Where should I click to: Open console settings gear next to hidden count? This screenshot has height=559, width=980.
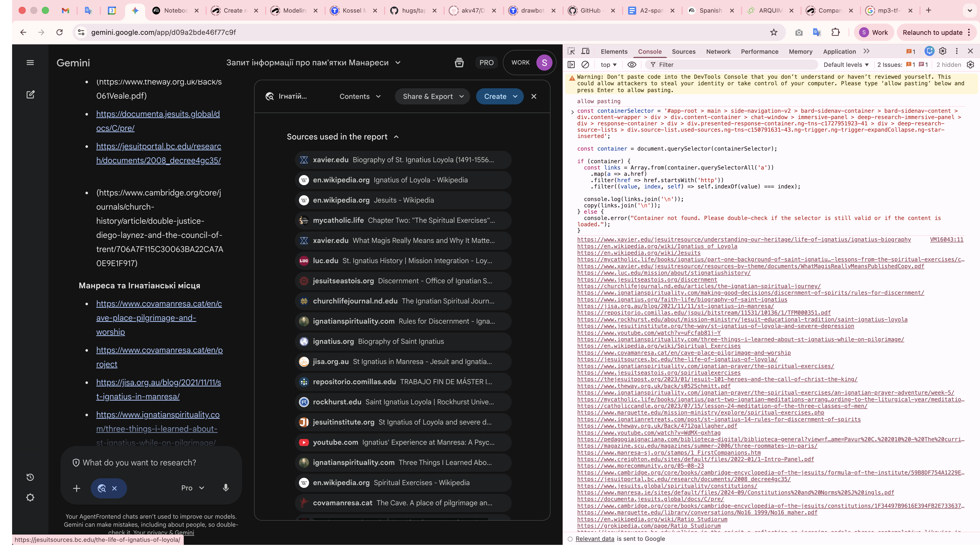[x=970, y=65]
